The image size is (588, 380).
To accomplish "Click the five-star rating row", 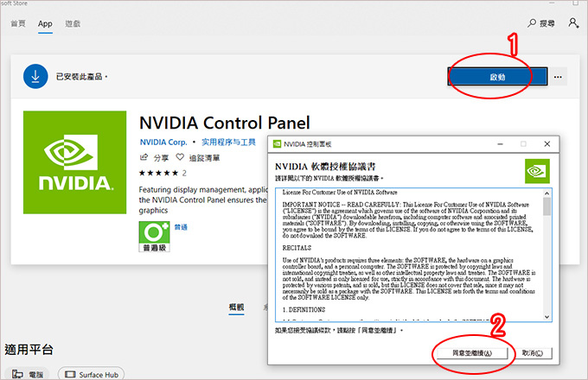I will pos(158,173).
